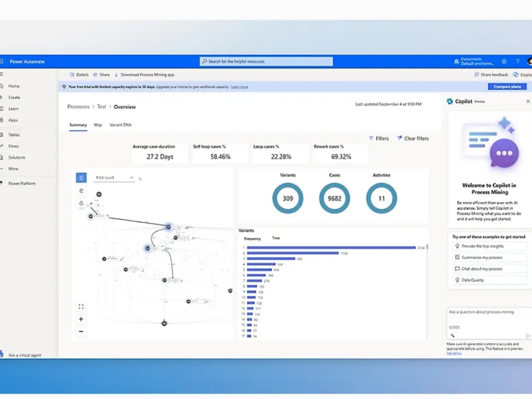Click the Clear filters button
Viewport: 532px width, 399px height.
tap(413, 138)
